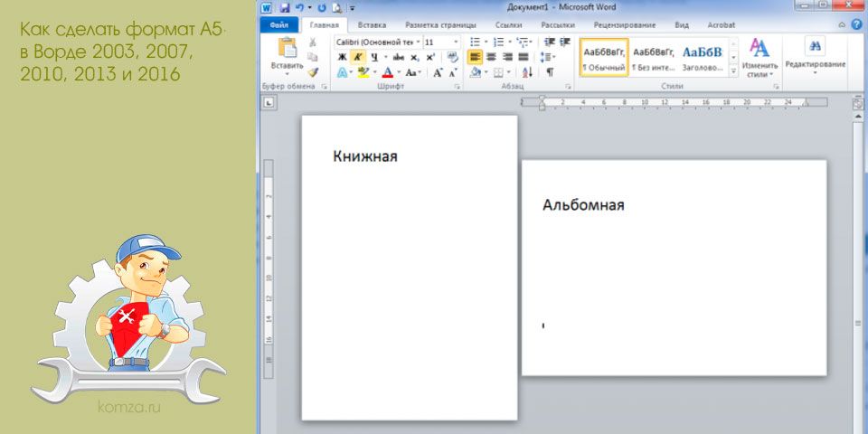The image size is (868, 434).
Task: Open the Файл tab
Action: [279, 25]
